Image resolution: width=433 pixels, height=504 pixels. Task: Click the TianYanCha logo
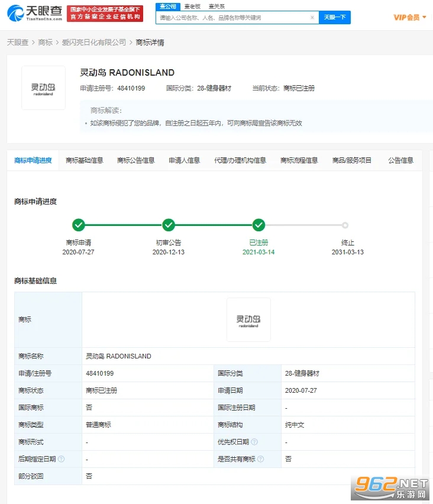click(35, 14)
